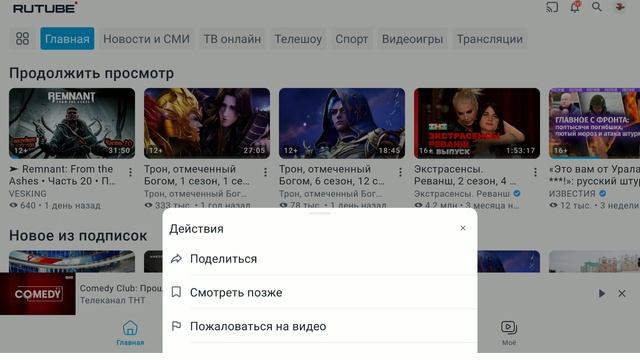This screenshot has width=640, height=360.
Task: Switch to Телешоу tab
Action: point(298,39)
